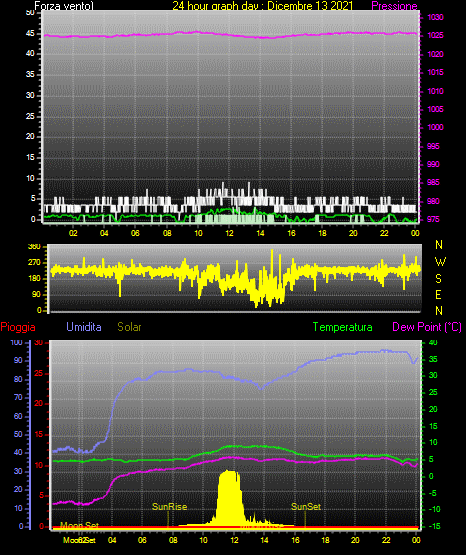Click blue humidity axis value 50
Viewport: 466px width, 555px height.
(18, 434)
